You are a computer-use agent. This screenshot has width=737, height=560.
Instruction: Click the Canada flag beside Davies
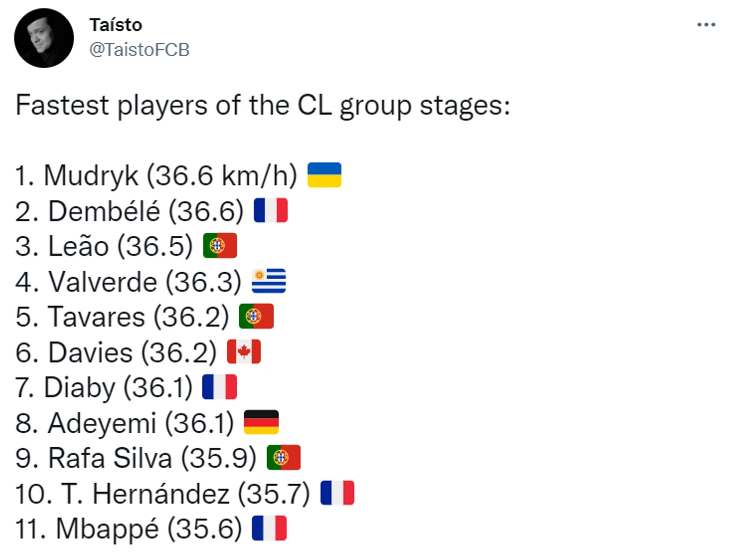244,352
